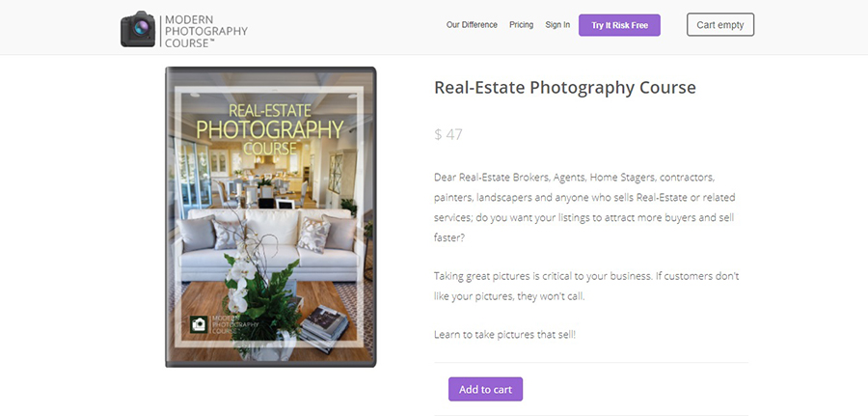Click the Learn to take pictures that sell text
Screen dimensions: 868x416
(x=504, y=335)
